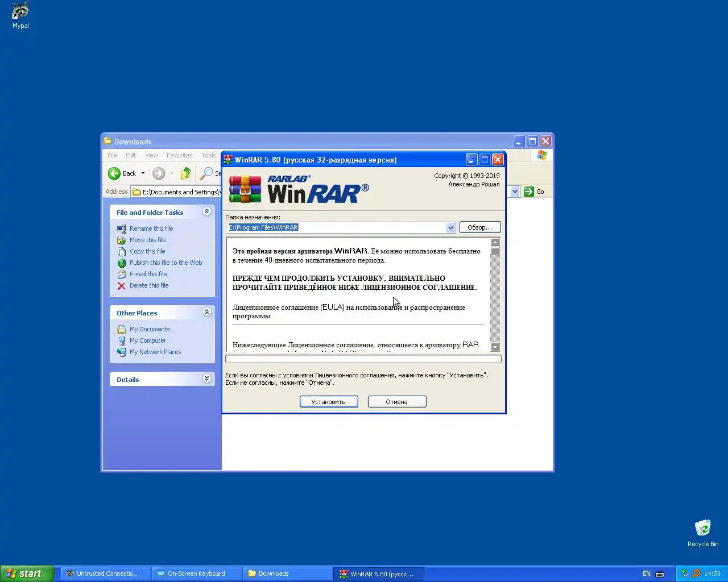This screenshot has height=582, width=728.
Task: Collapse the File and Folder Tasks panel
Action: pos(207,211)
